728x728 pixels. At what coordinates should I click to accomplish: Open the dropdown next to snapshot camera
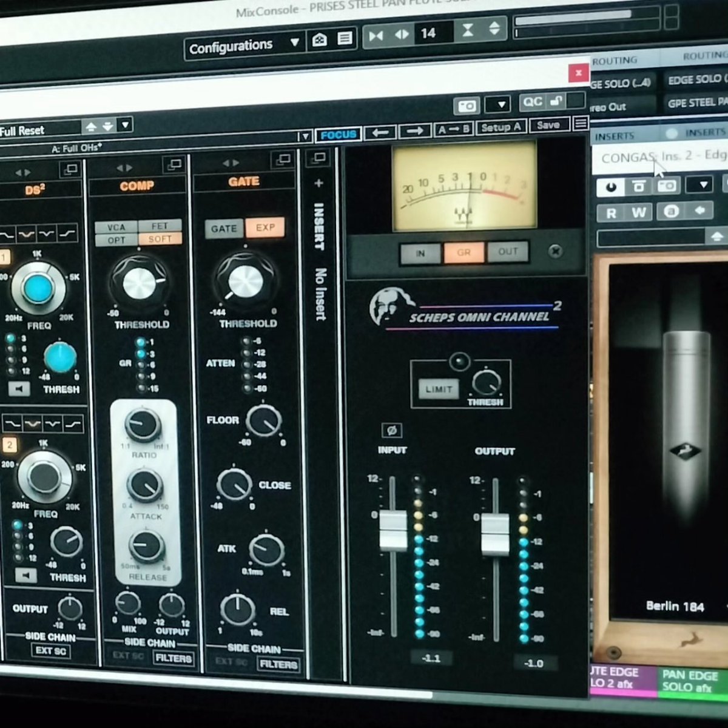(x=500, y=104)
